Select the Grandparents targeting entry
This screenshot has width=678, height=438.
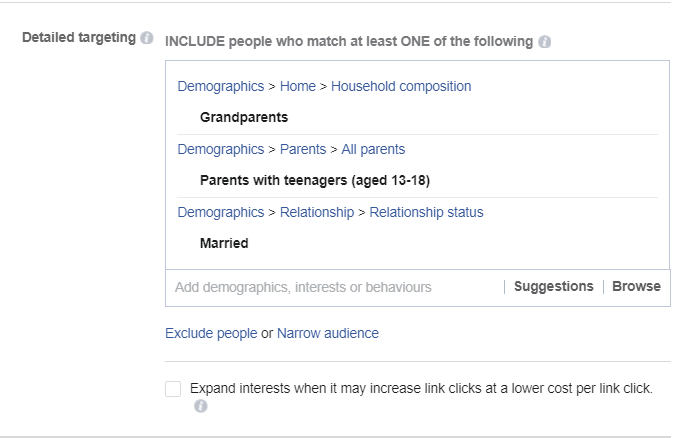coord(243,117)
